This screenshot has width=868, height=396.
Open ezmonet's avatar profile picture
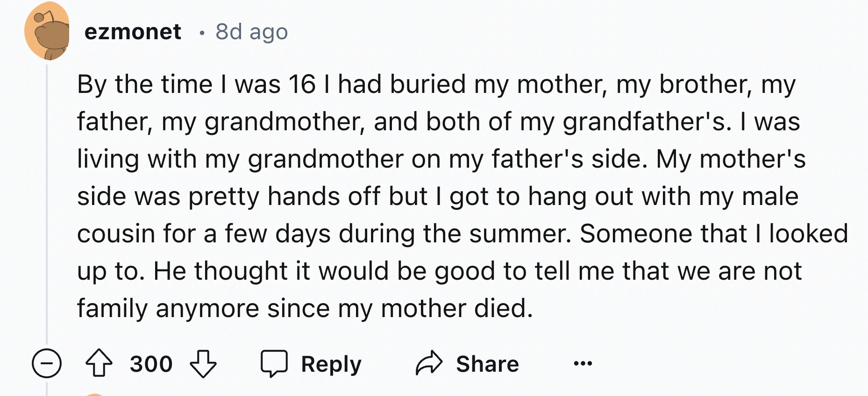point(47,31)
